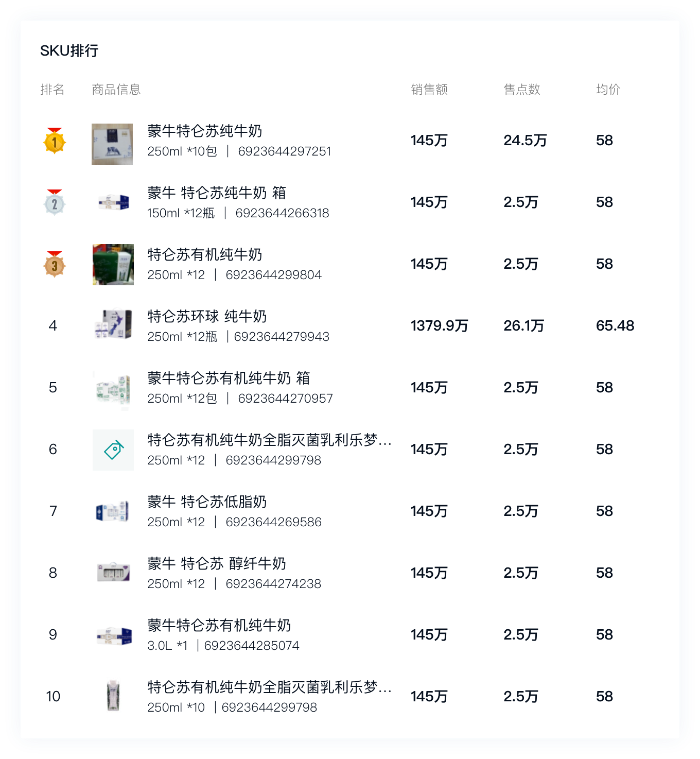Open product title 蒙牛 特仑苏纯牛奶 箱
This screenshot has width=700, height=759.
pyautogui.click(x=217, y=193)
